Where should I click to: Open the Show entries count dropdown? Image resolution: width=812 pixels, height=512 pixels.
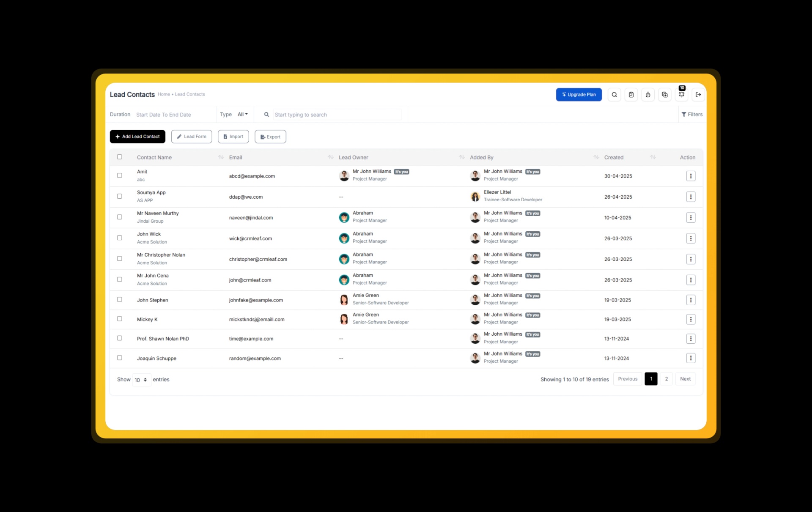pyautogui.click(x=141, y=379)
